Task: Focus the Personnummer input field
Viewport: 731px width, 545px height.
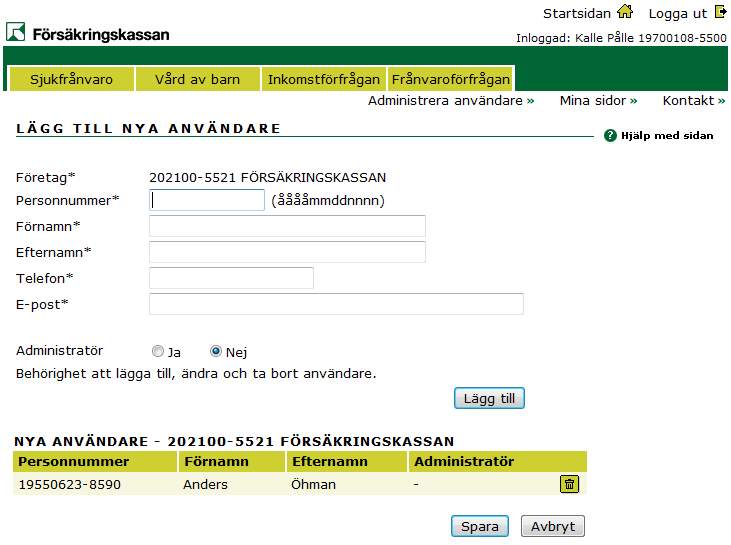Action: pyautogui.click(x=207, y=200)
